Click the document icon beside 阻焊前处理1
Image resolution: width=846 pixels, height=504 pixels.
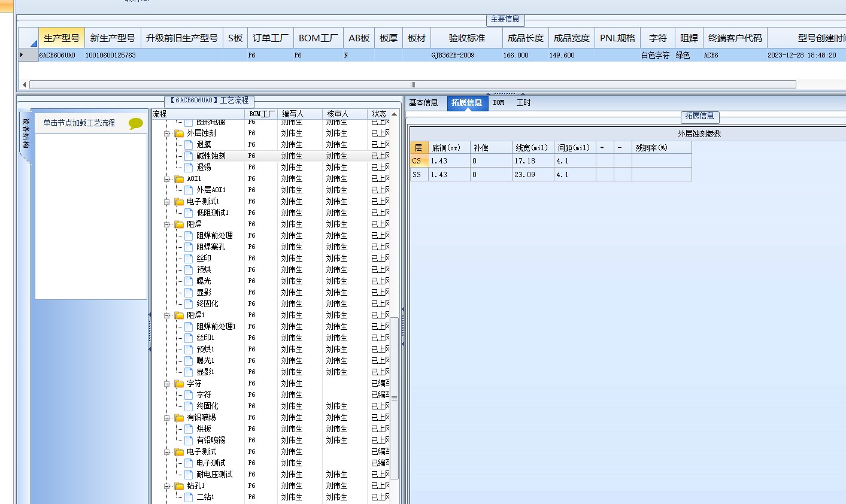[189, 326]
